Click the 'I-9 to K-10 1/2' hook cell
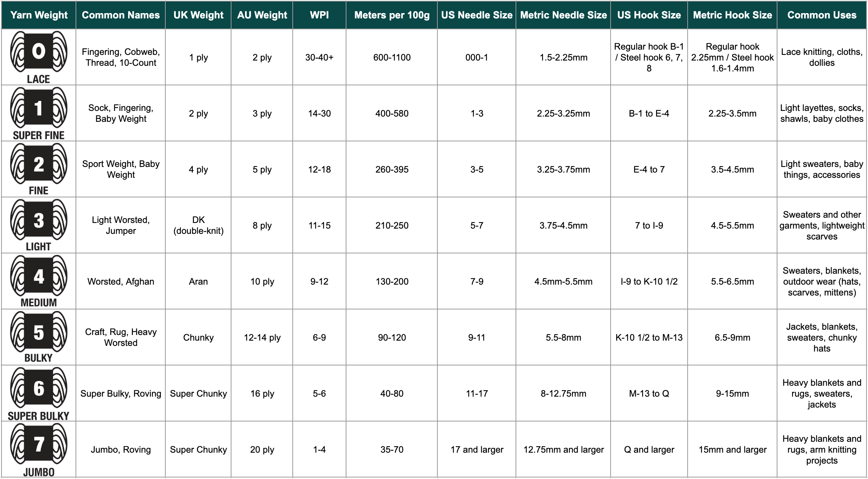 pos(649,281)
